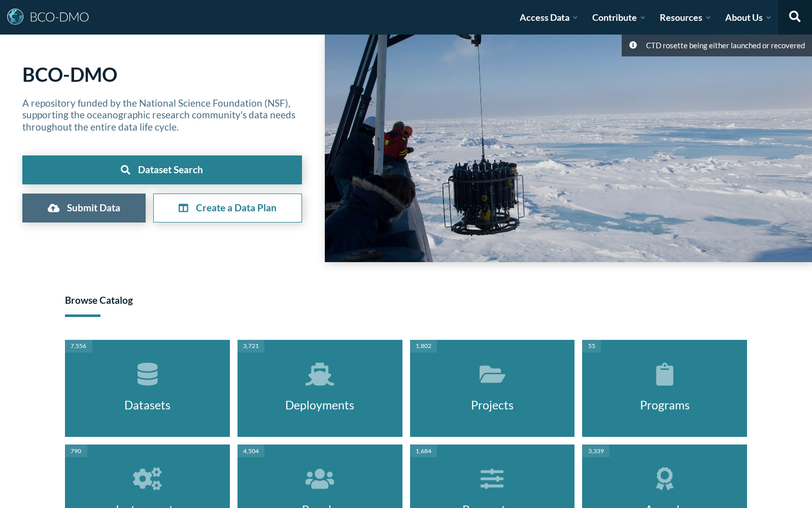Click the Deployments ship icon
The image size is (812, 508).
pyautogui.click(x=320, y=374)
